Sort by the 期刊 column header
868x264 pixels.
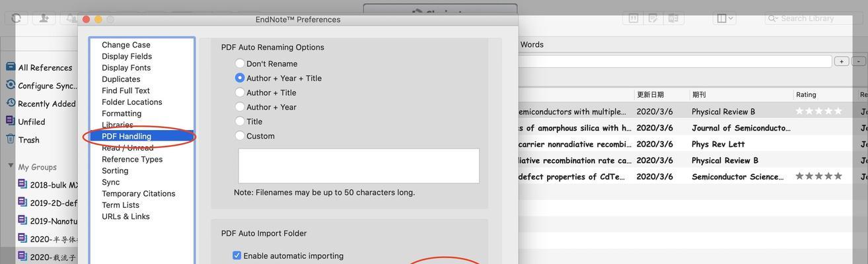[x=699, y=94]
